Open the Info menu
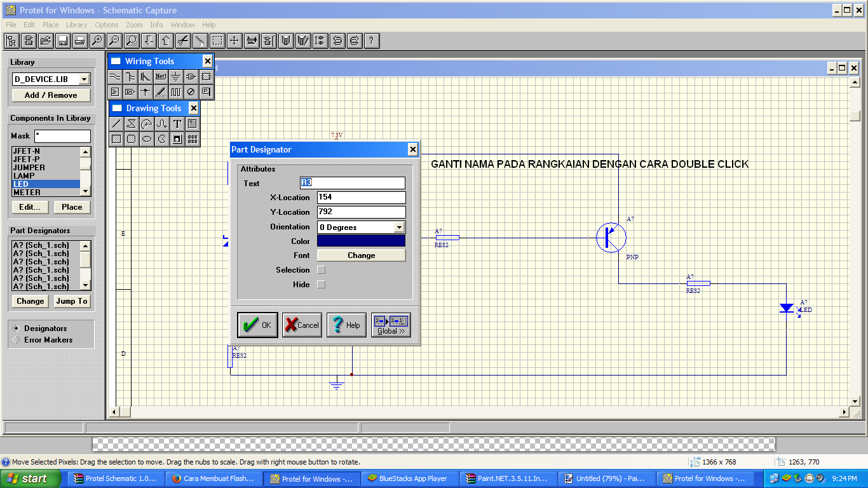Viewport: 868px width, 488px height. [x=156, y=25]
